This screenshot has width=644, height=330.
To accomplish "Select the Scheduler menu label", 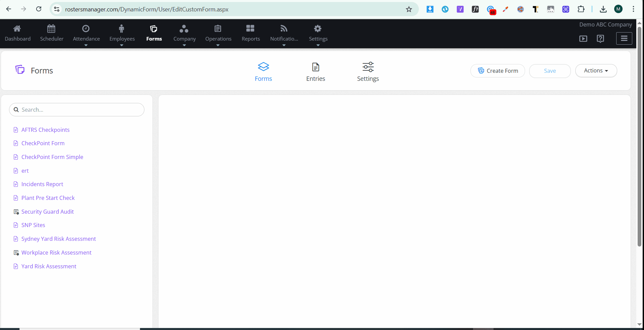I will 52,39.
